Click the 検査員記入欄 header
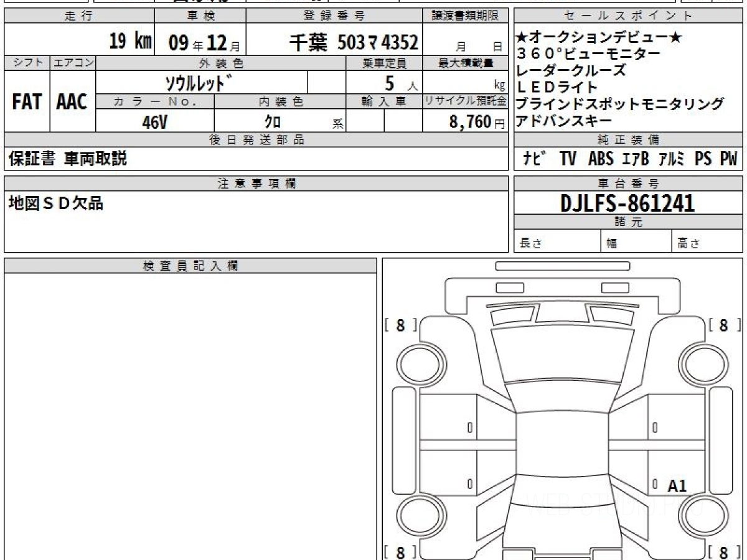Image resolution: width=747 pixels, height=560 pixels. tap(190, 266)
